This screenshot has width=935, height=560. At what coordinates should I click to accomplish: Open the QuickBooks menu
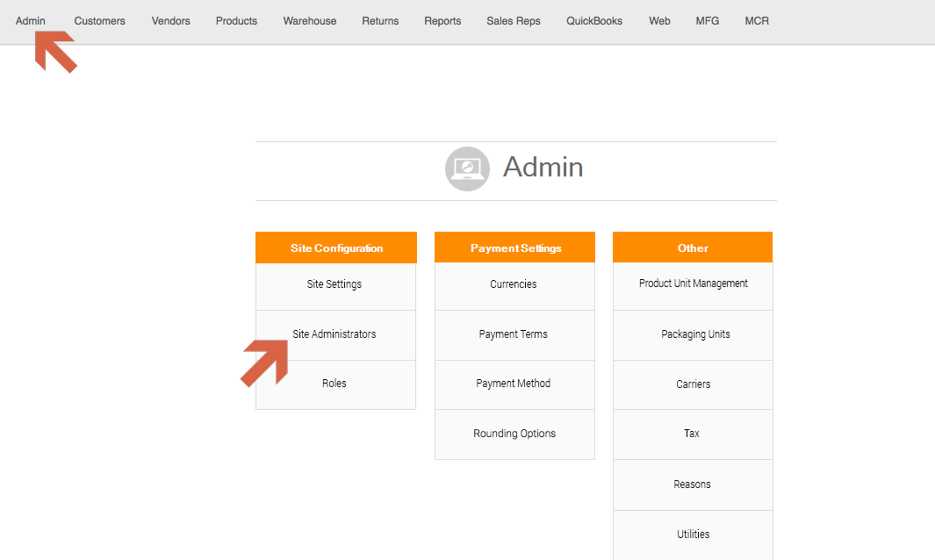tap(594, 21)
